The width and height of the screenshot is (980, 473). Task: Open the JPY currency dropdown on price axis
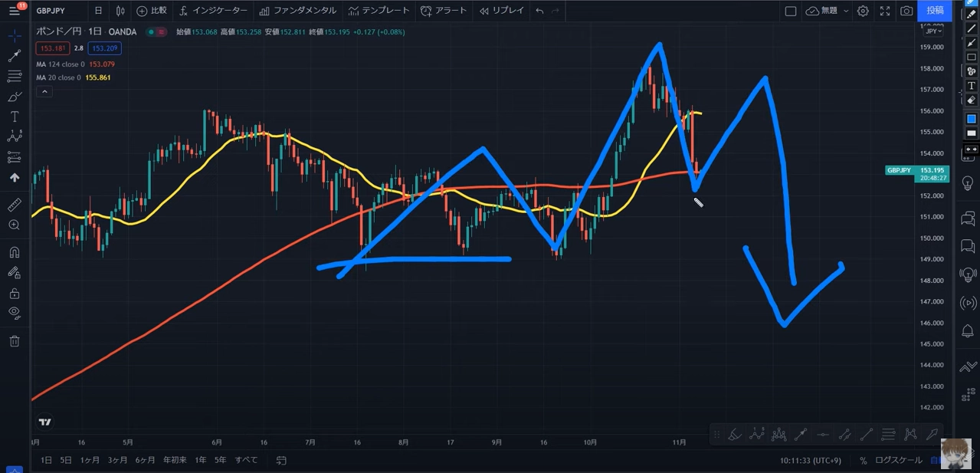tap(934, 31)
